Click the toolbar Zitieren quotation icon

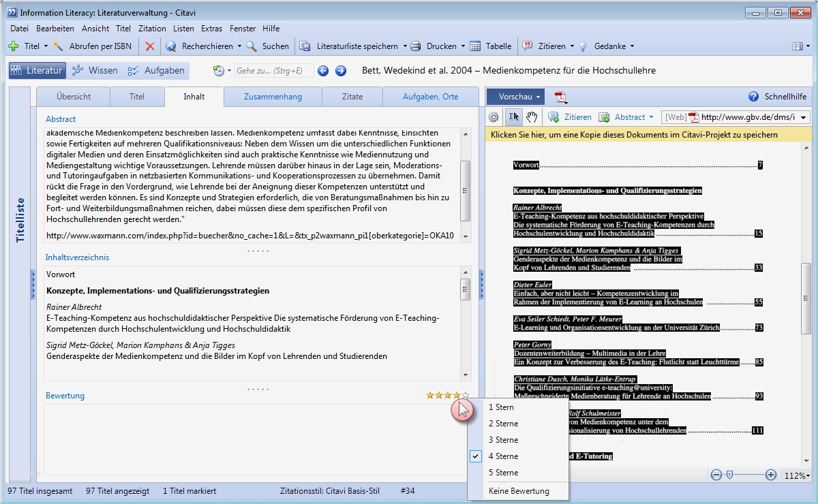pyautogui.click(x=528, y=46)
